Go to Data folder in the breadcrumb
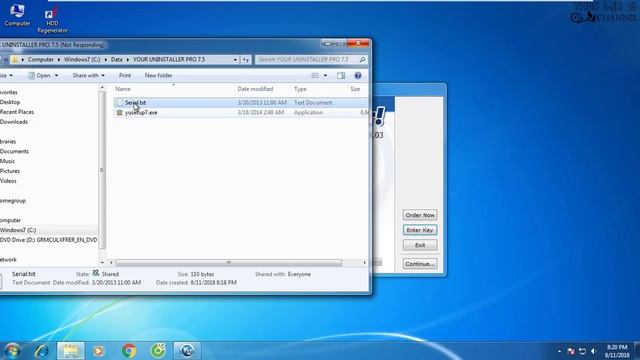 pyautogui.click(x=117, y=60)
